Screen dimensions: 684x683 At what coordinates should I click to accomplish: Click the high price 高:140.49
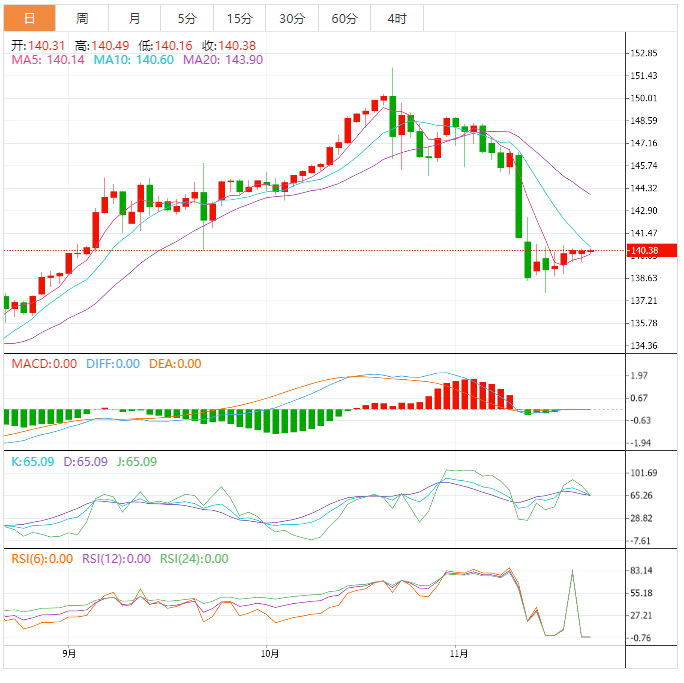102,46
